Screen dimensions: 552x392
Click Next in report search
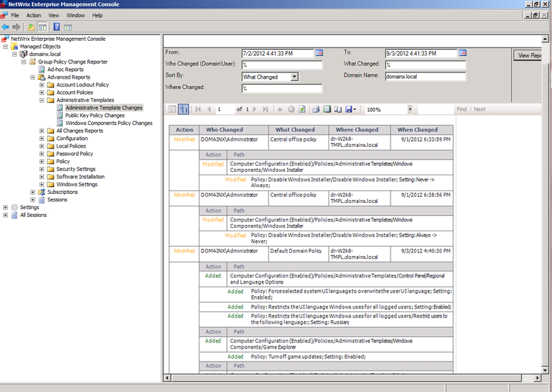[x=480, y=109]
